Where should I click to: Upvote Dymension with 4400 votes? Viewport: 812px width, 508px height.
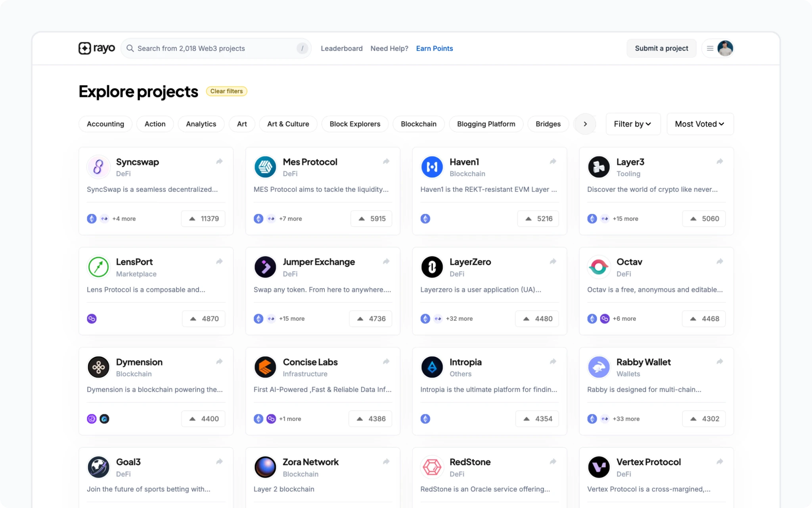pyautogui.click(x=203, y=419)
